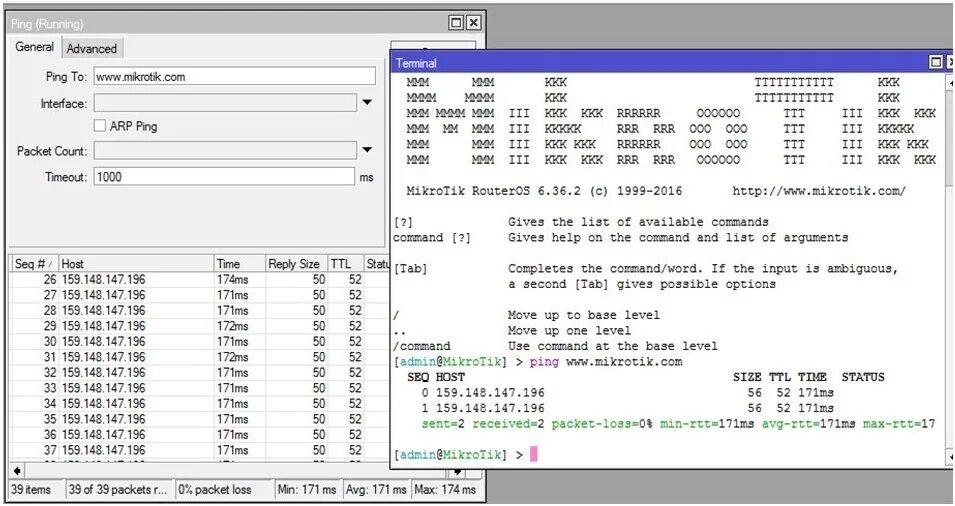Select ping result row with Seq 35
The height and width of the screenshot is (506, 955).
(x=200, y=419)
